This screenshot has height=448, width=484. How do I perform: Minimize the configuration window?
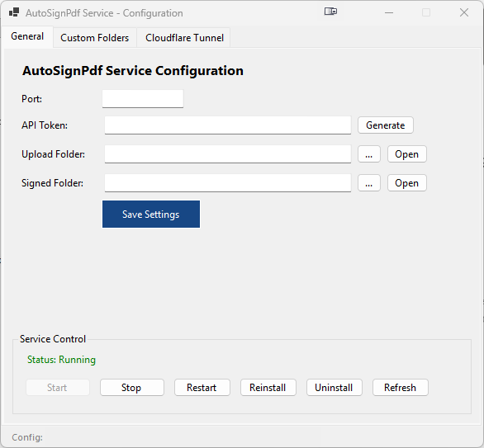pyautogui.click(x=389, y=12)
